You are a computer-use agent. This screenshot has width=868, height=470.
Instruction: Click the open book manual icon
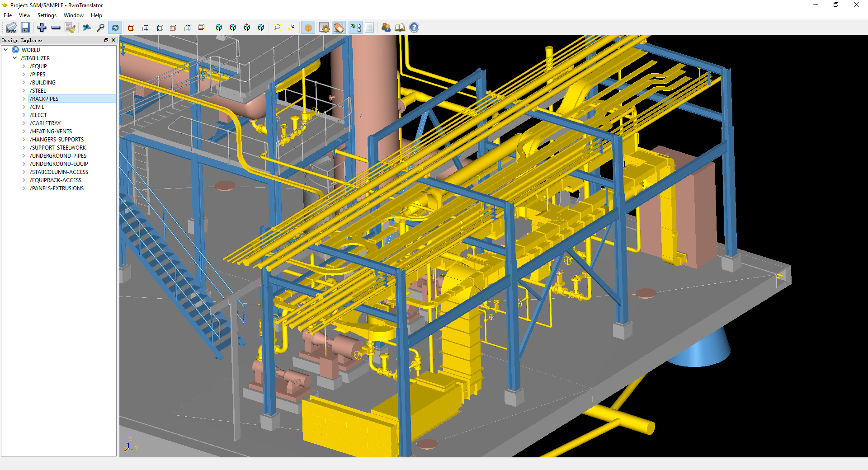(400, 28)
